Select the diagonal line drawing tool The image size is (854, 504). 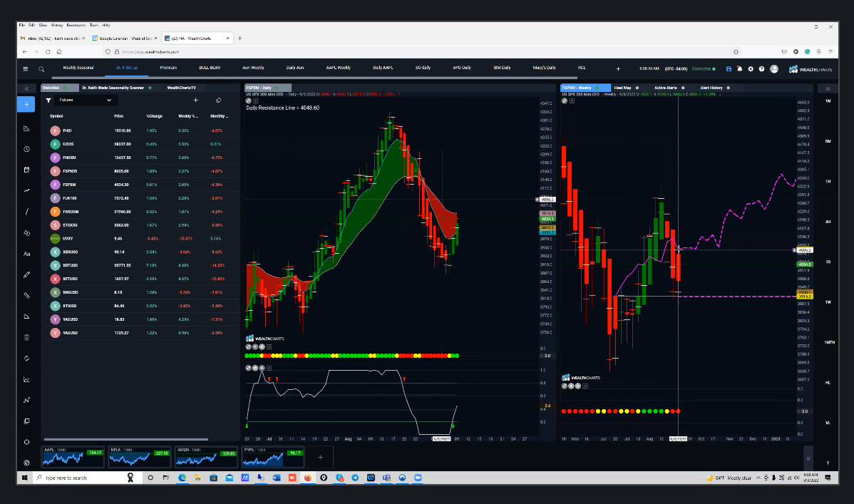coord(26,212)
